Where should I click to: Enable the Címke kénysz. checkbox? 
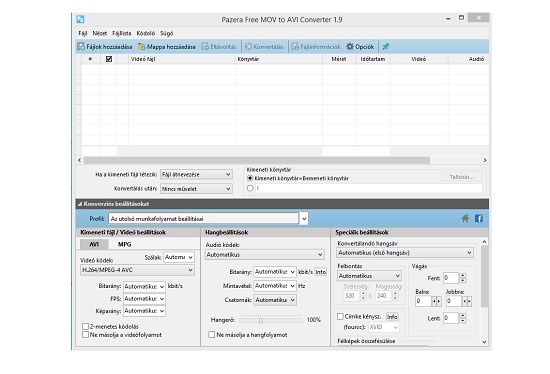coord(340,316)
